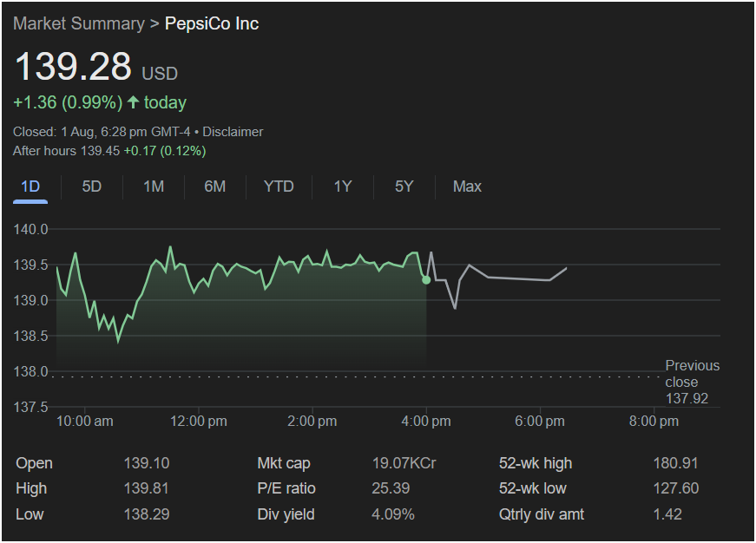Open the Disclaimer link
Image resolution: width=756 pixels, height=543 pixels.
(x=233, y=132)
